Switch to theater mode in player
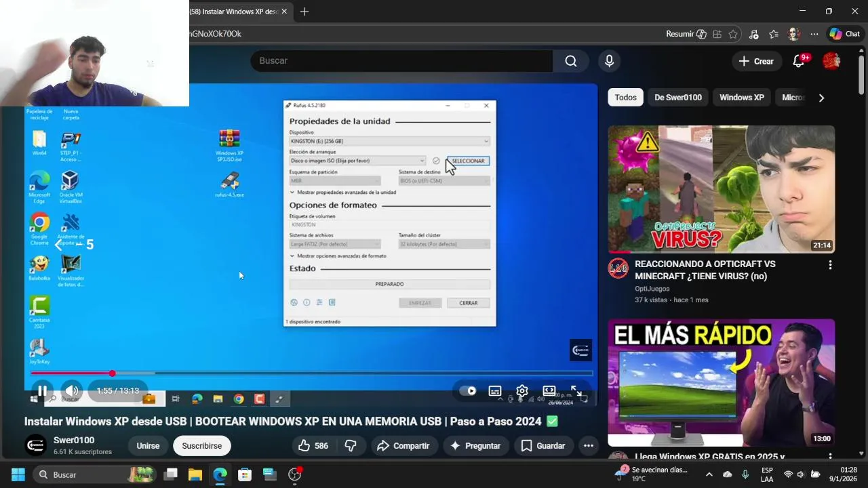868x488 pixels. 549,391
